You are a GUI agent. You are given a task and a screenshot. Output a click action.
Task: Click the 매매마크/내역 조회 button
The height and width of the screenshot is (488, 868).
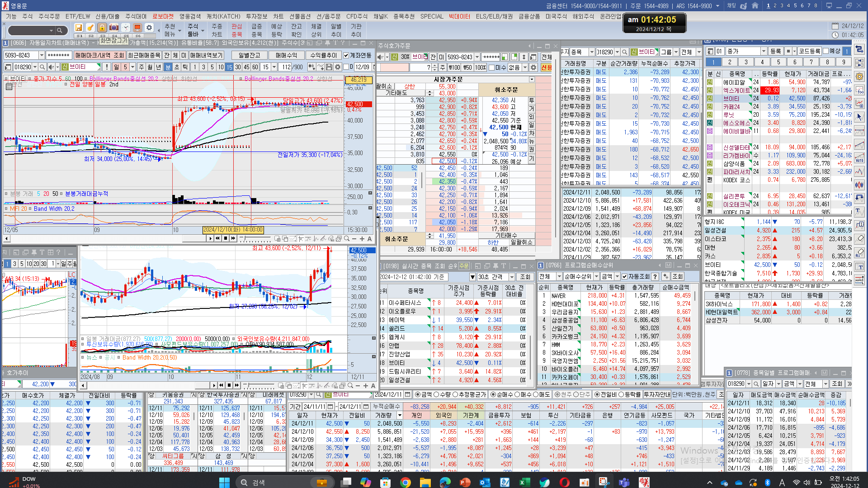[x=99, y=55]
